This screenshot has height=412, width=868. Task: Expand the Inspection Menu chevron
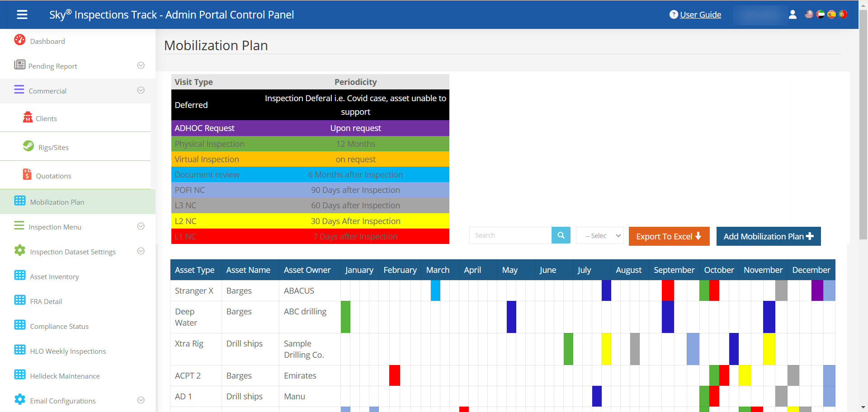point(141,226)
